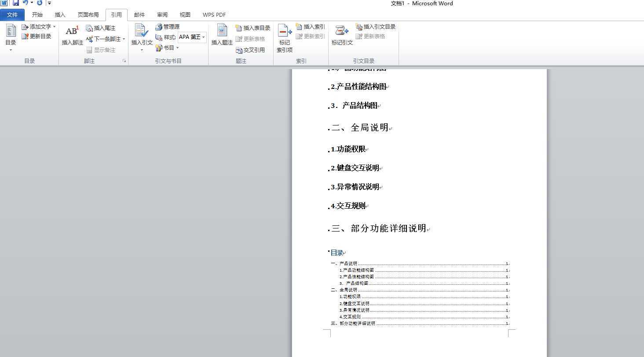Open the 文件 (File) tab
This screenshot has width=644, height=357.
coord(12,15)
